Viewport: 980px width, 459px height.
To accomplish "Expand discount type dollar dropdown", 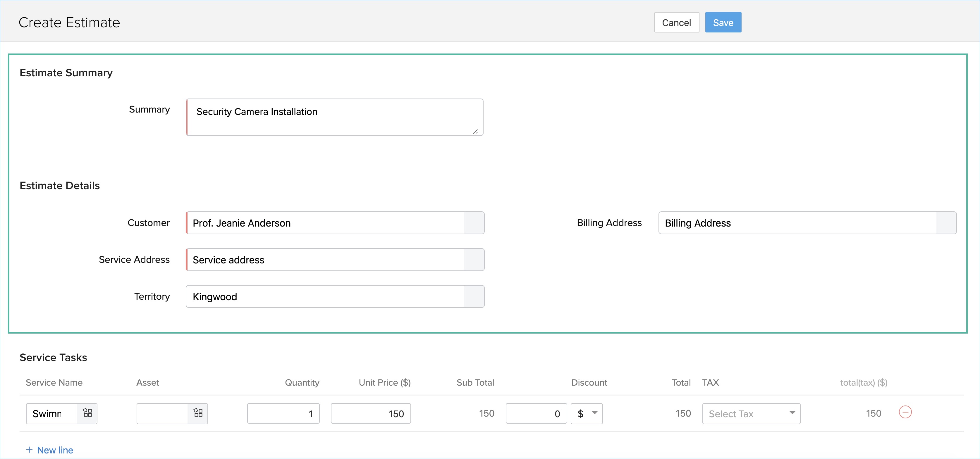I will tap(587, 413).
